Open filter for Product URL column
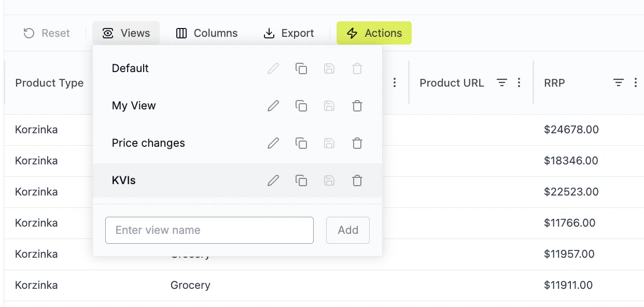Viewport: 644px width, 307px height. coord(501,83)
